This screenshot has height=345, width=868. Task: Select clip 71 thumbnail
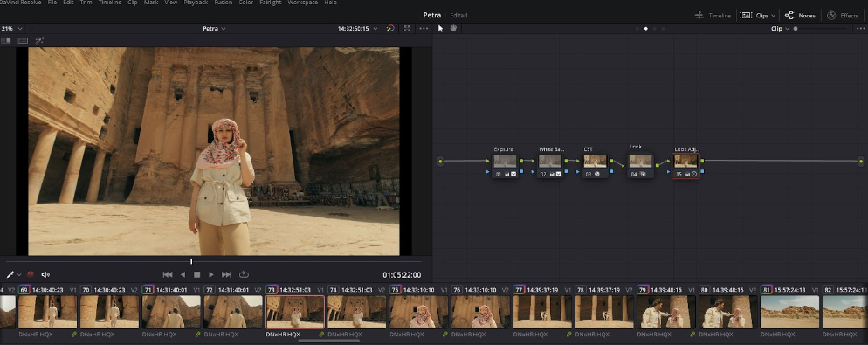[171, 312]
